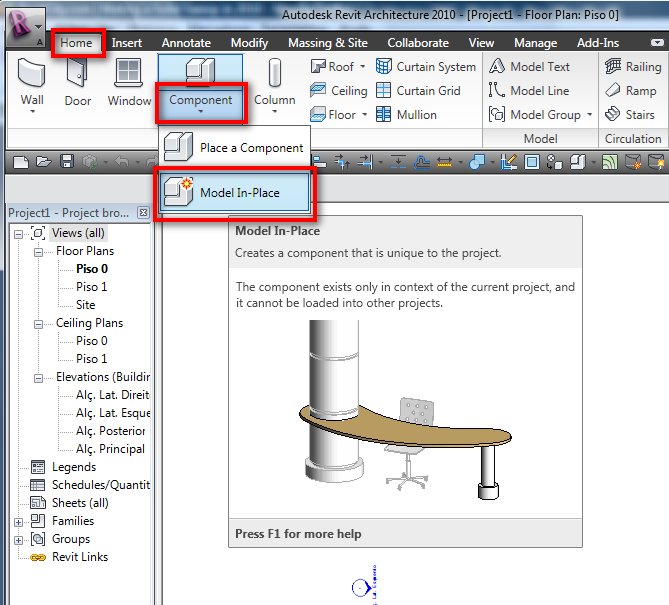Expand the Groups tree node

[18, 540]
